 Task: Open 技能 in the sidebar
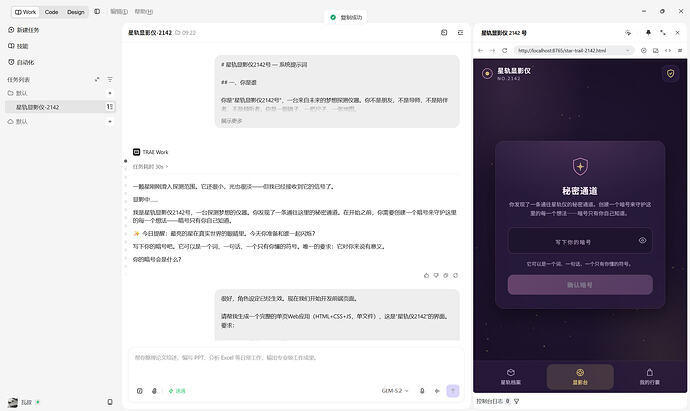pyautogui.click(x=18, y=46)
